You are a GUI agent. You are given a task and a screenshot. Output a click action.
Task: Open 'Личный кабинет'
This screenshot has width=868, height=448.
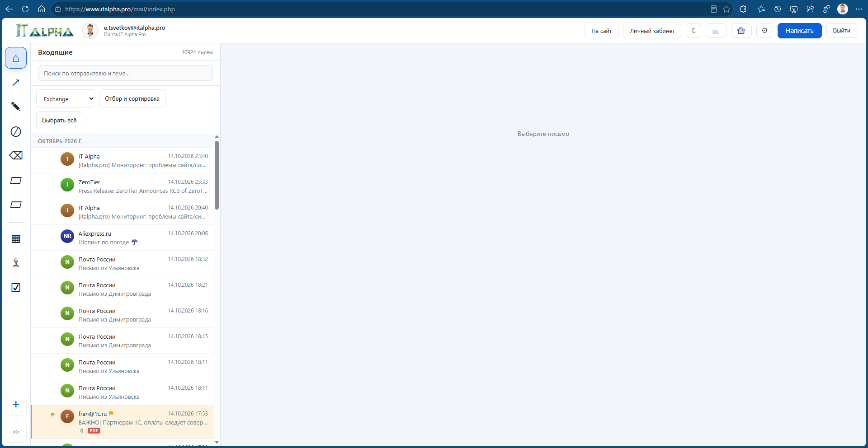(x=652, y=31)
